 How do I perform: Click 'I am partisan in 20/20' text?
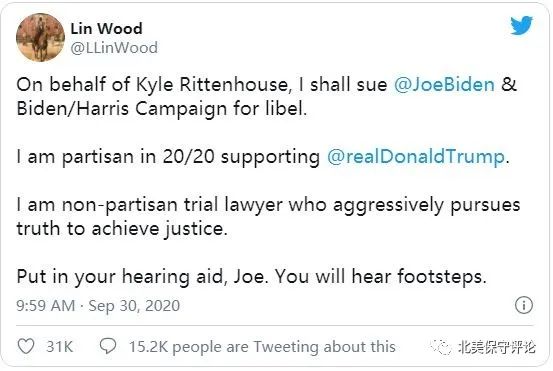[115, 157]
